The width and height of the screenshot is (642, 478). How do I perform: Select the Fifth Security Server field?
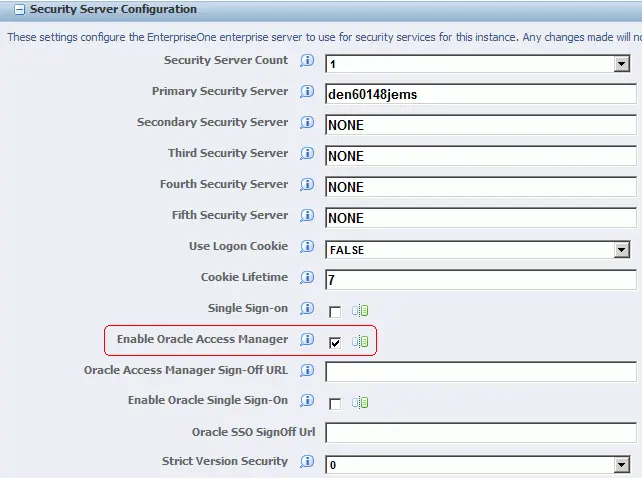[x=481, y=218]
